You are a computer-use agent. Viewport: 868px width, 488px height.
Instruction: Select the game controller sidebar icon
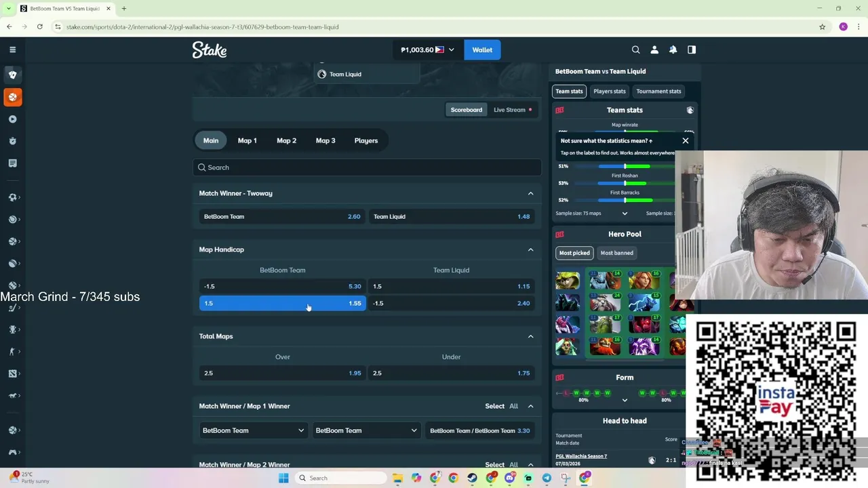(12, 452)
